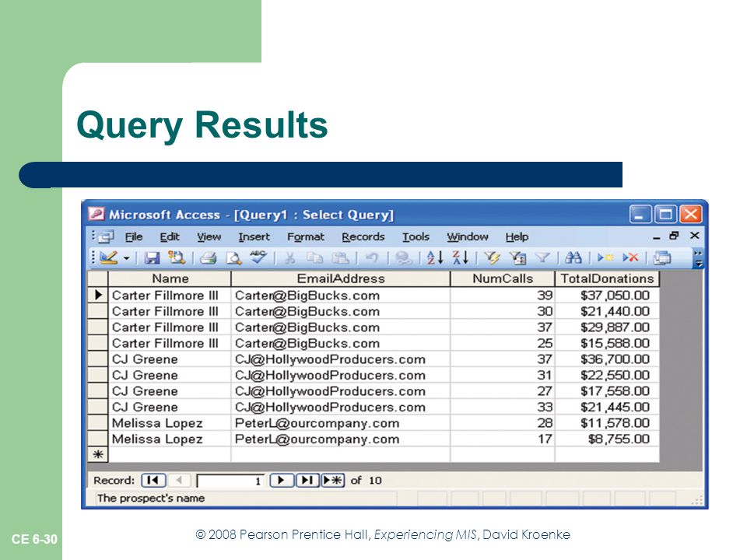747x560 pixels.
Task: Click the Filter By Selection icon
Action: pos(492,258)
